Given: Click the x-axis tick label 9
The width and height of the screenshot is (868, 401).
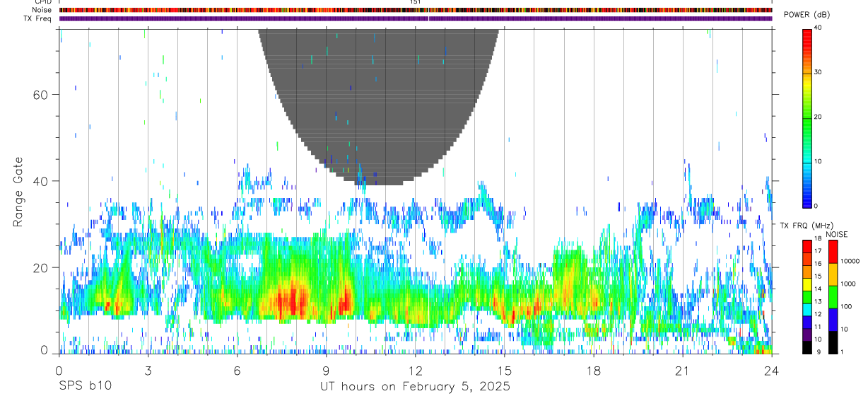Looking at the screenshot, I should coord(326,371).
